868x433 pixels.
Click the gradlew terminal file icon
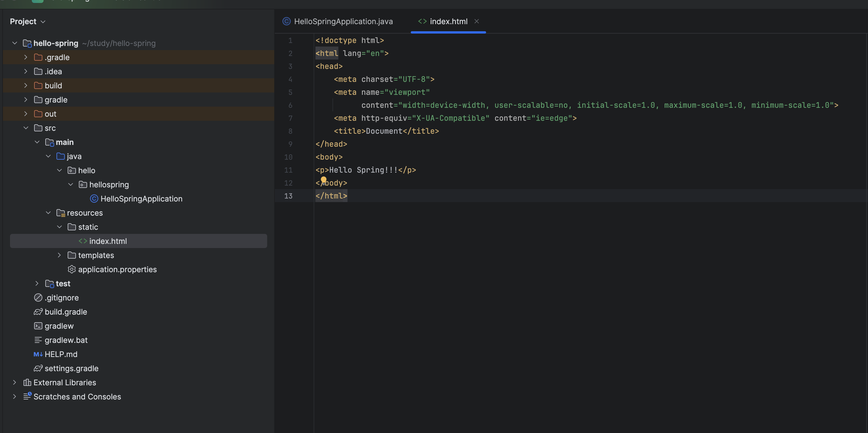tap(38, 326)
